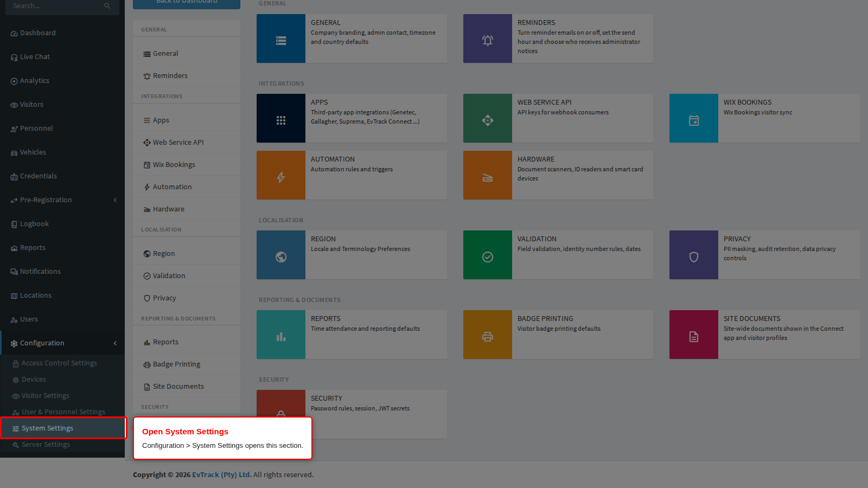Open the Wix Bookings calendar tile icon

[694, 120]
